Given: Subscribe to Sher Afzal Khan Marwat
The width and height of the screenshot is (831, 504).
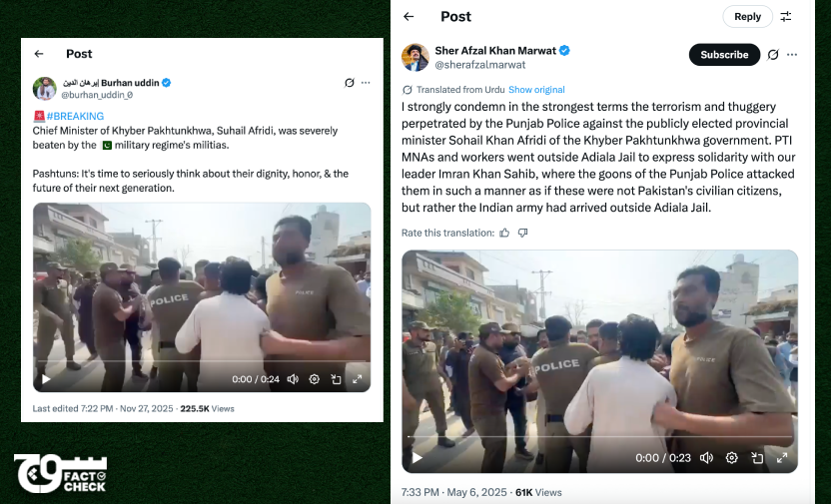Looking at the screenshot, I should (x=724, y=55).
